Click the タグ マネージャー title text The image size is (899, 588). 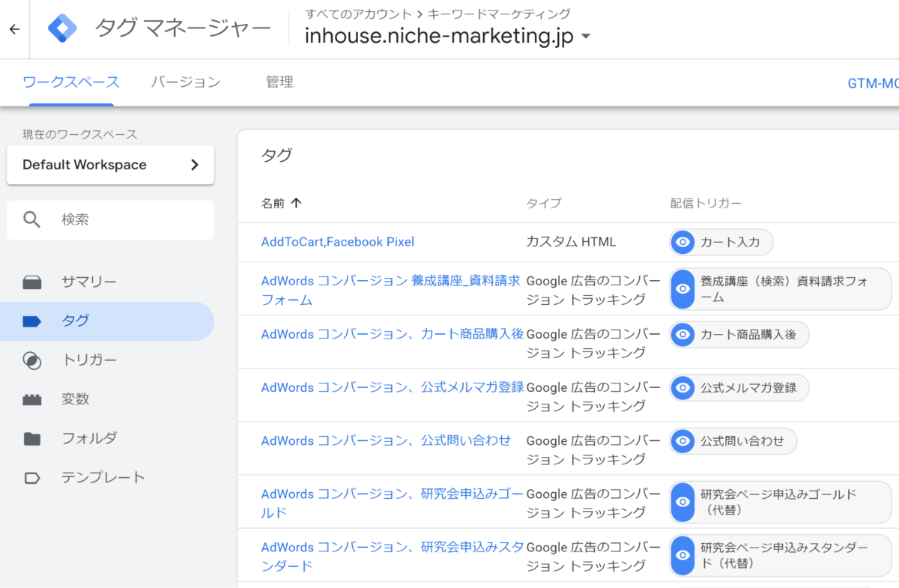pyautogui.click(x=183, y=29)
